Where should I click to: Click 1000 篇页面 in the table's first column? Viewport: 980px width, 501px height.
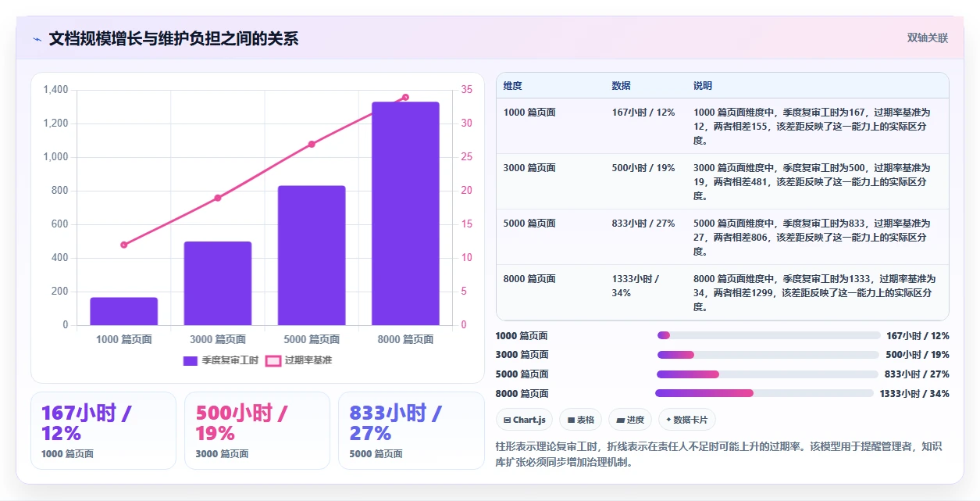529,113
